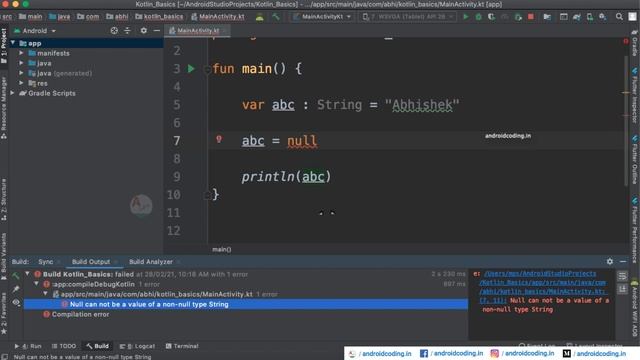Click the Make Project hammer icon in the toolbar

click(x=276, y=17)
